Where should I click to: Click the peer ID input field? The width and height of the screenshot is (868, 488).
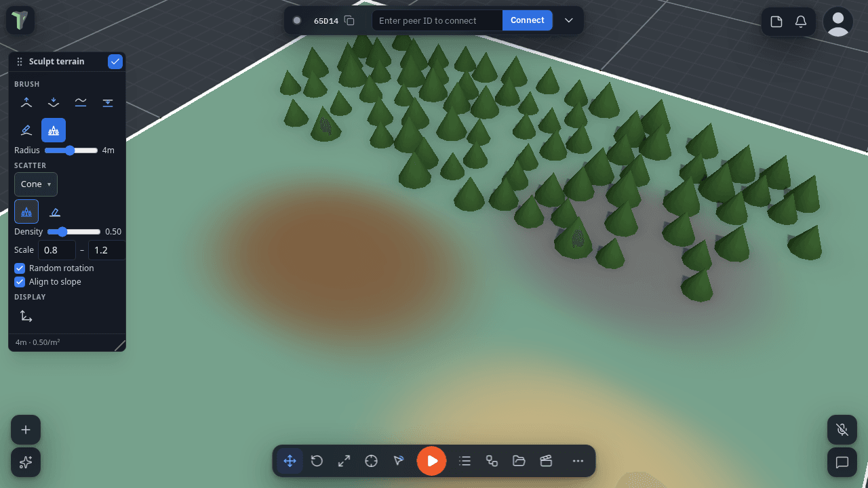pos(437,20)
